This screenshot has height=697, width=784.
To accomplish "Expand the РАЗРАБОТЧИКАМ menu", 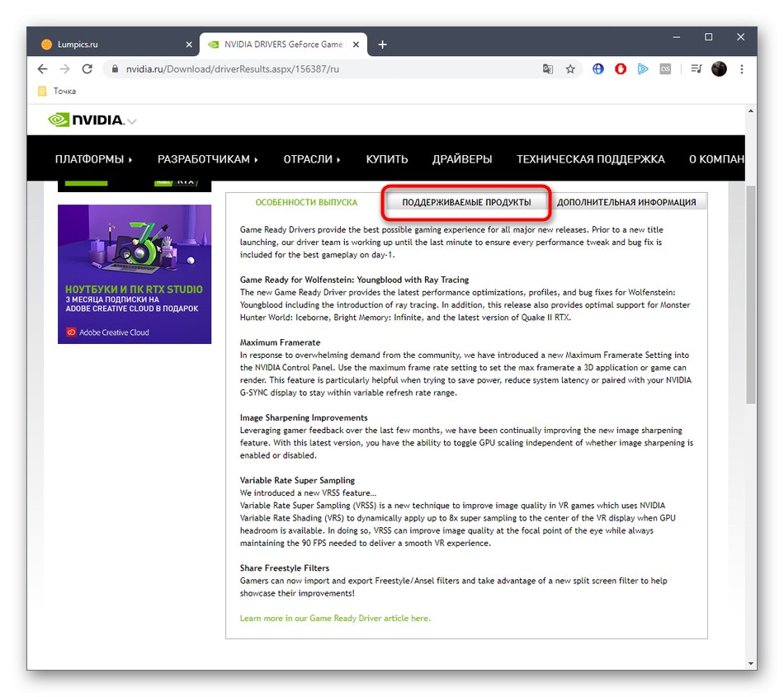I will click(x=207, y=159).
